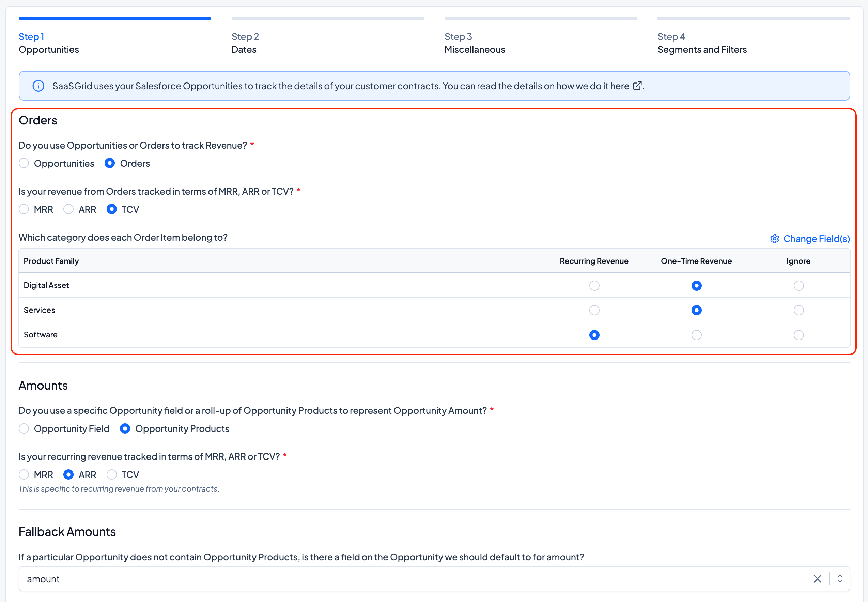
Task: Open the 'here' documentation link
Action: click(x=619, y=86)
